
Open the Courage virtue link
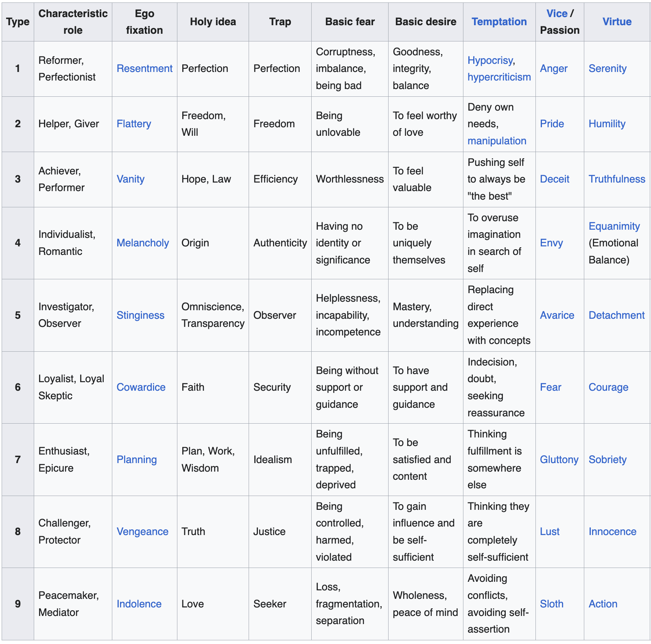(x=608, y=387)
